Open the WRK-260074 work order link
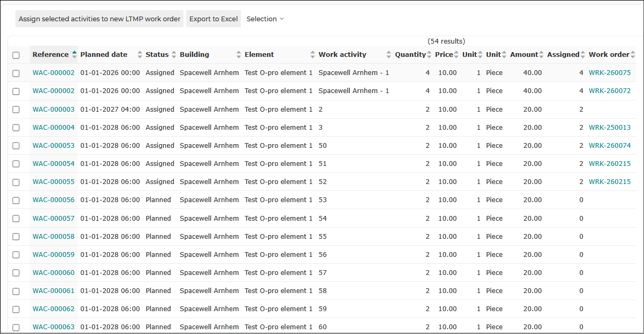 pos(609,146)
